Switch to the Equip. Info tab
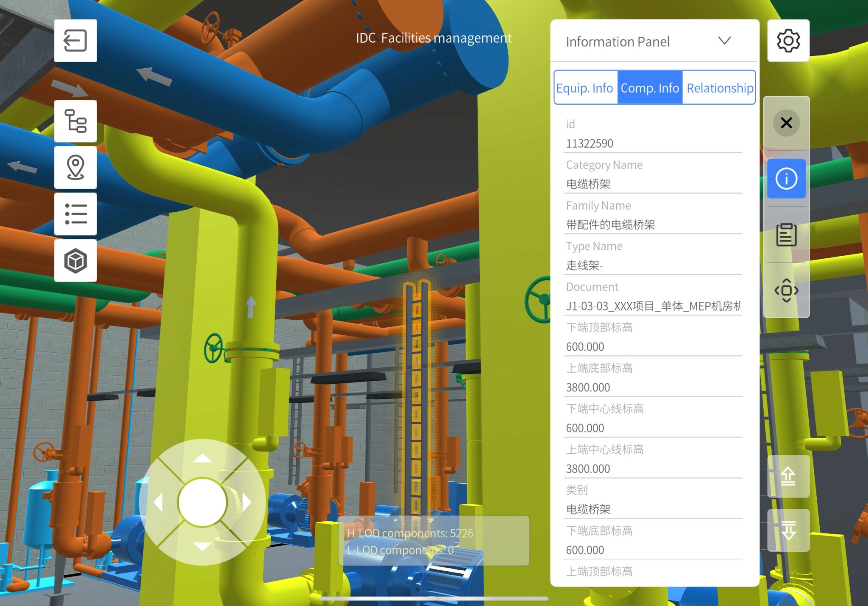The height and width of the screenshot is (606, 868). [585, 88]
